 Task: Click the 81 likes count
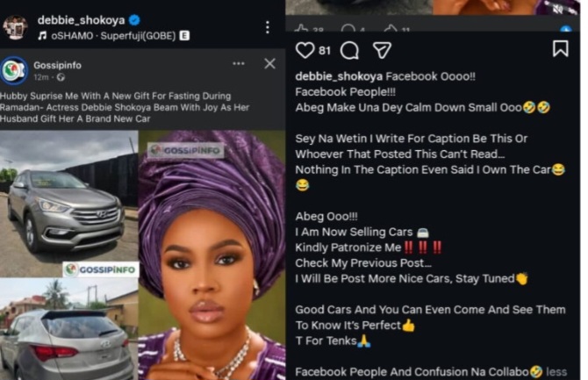point(325,51)
